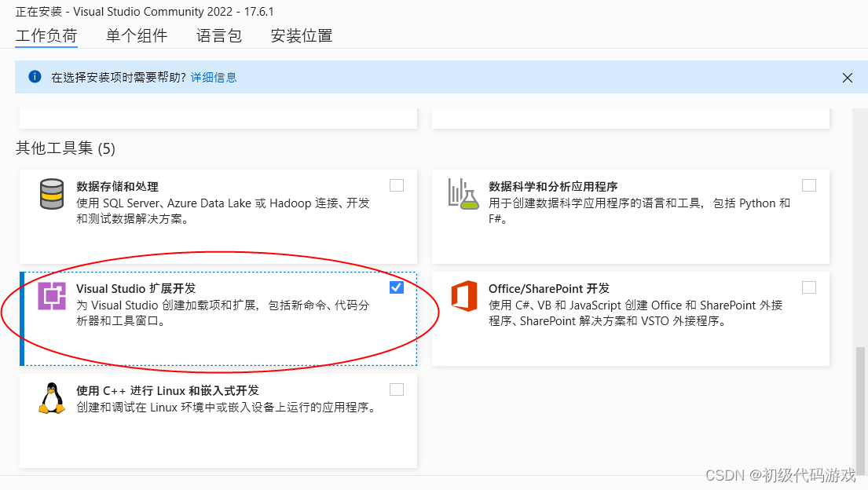868x490 pixels.
Task: Enable the 数据存储和处理 checkbox
Action: click(x=397, y=185)
